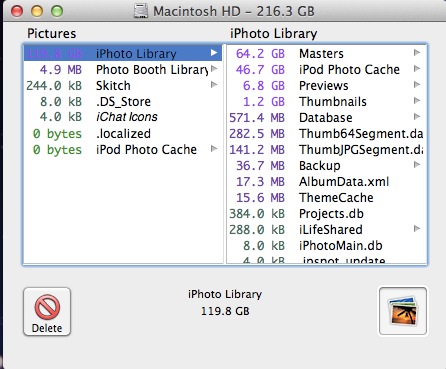This screenshot has height=369, width=446.
Task: Select the Photo Booth Library row
Action: [x=123, y=69]
